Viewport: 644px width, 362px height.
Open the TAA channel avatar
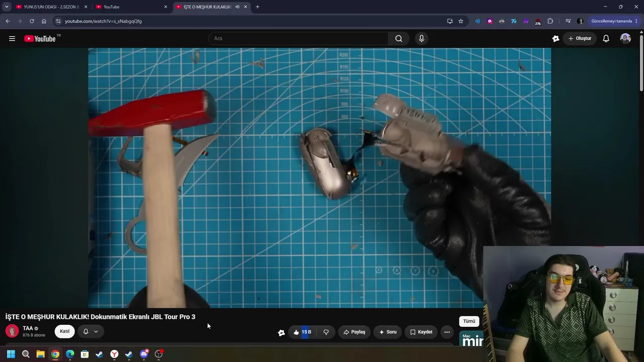pos(12,331)
